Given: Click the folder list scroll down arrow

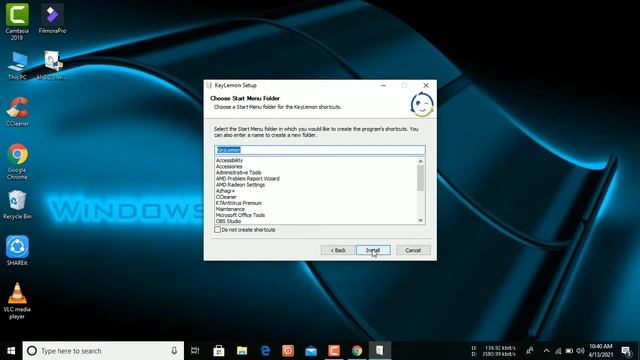Looking at the screenshot, I should [x=420, y=220].
